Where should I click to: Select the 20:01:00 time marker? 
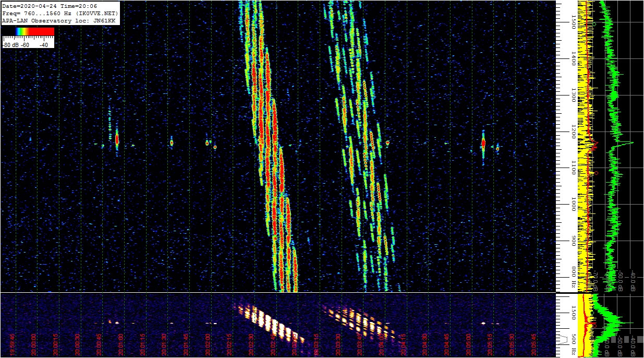tap(121, 344)
